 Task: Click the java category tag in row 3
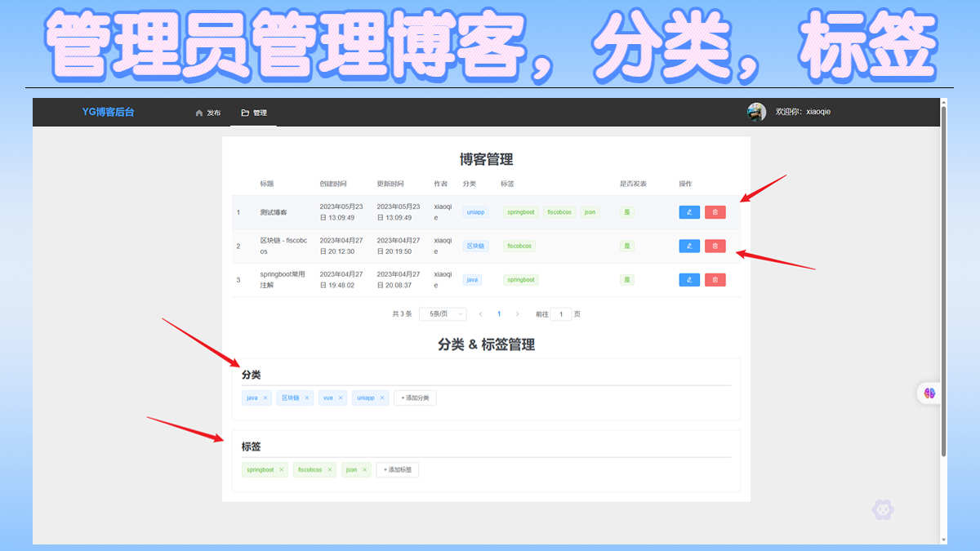[x=472, y=279]
